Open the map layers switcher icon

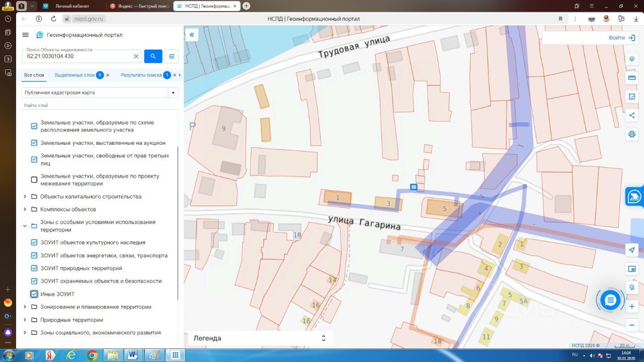click(x=632, y=59)
